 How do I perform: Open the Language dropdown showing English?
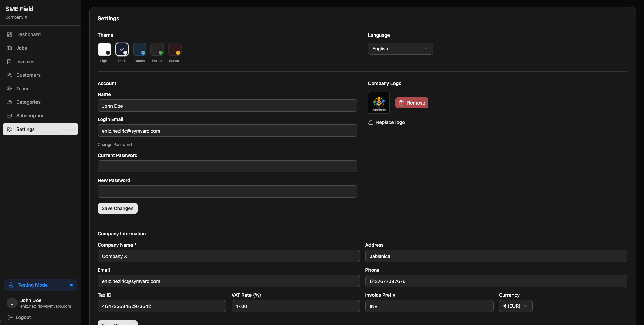tap(400, 49)
